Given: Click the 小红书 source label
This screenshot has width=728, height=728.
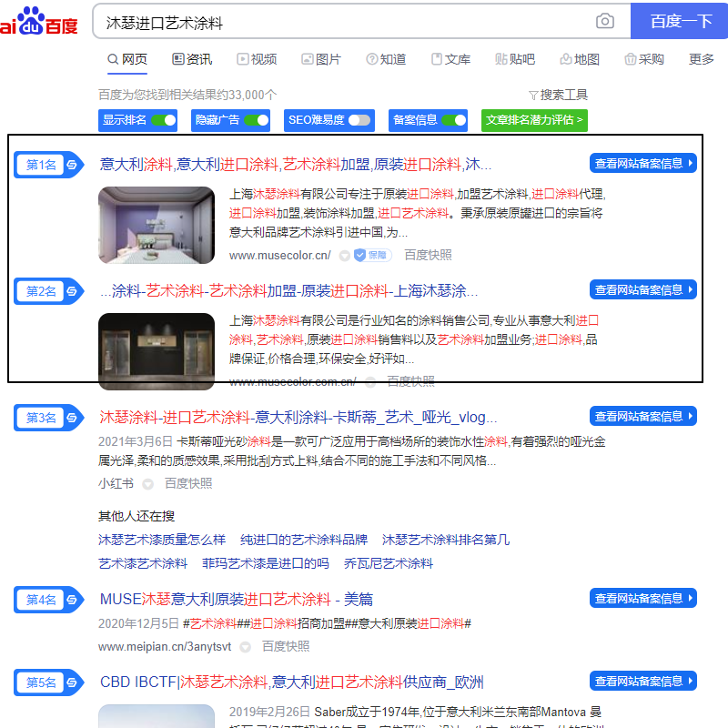Looking at the screenshot, I should point(116,484).
